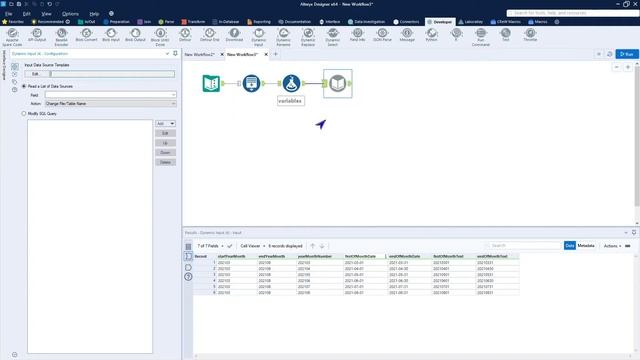Open the Actions dropdown in Results

[x=612, y=246]
